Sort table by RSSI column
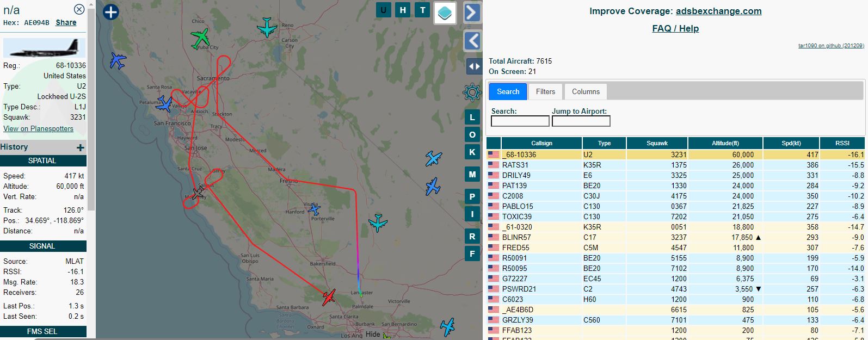Screen dimensions: 868x340 (842, 143)
